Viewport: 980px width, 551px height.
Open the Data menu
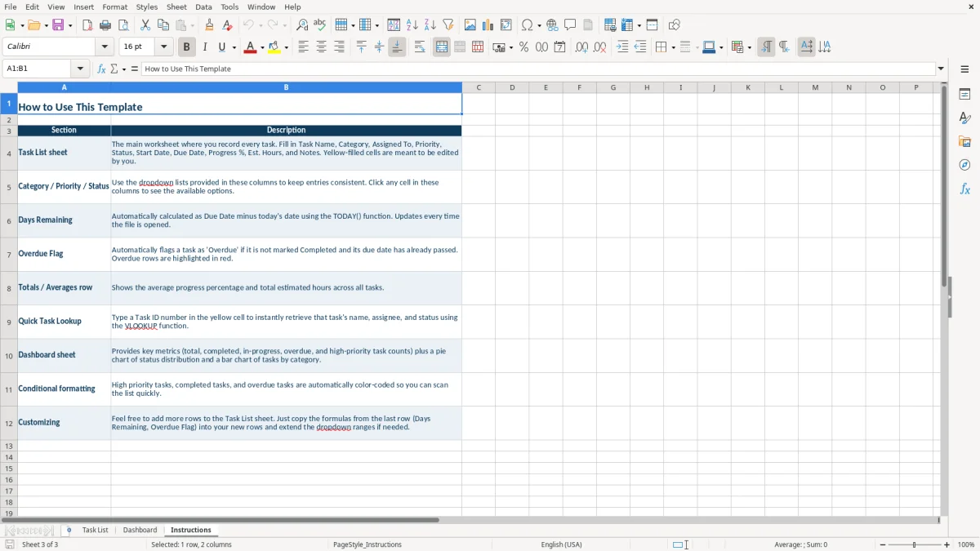(x=203, y=7)
